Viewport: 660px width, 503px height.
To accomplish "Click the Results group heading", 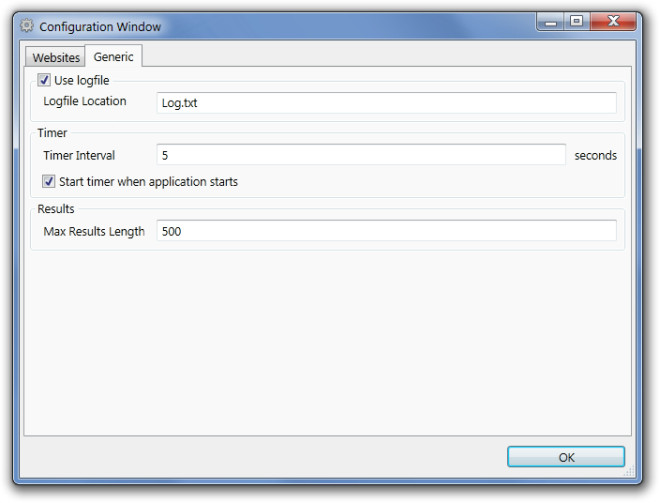I will pyautogui.click(x=56, y=209).
